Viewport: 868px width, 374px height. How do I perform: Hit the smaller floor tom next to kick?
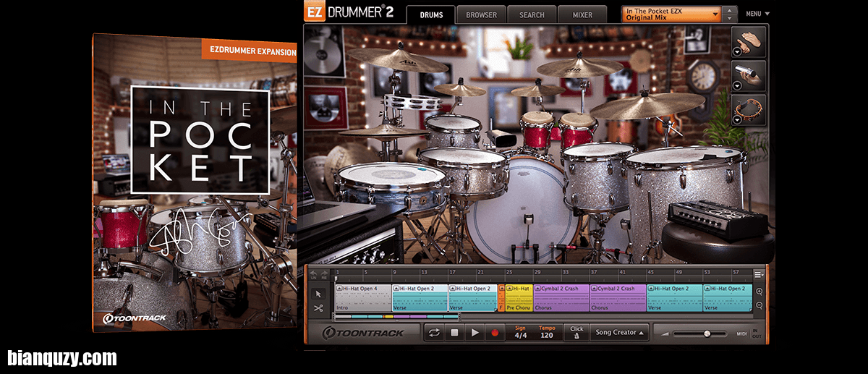pyautogui.click(x=597, y=176)
